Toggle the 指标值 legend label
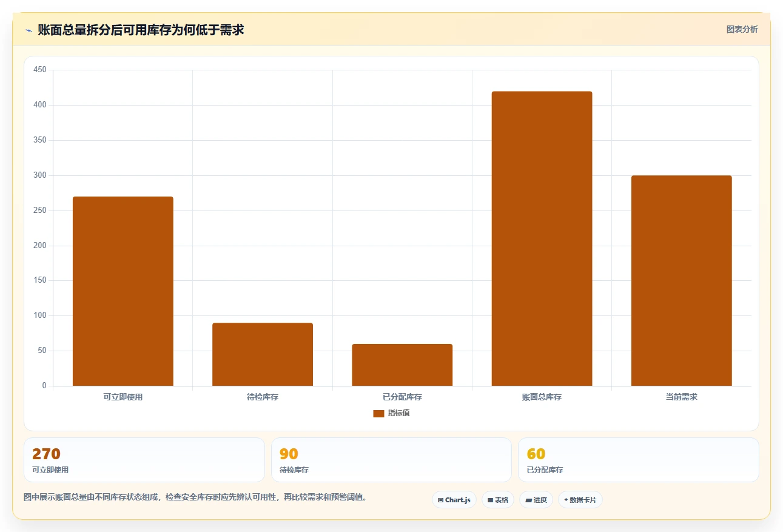The image size is (783, 532). coord(398,413)
